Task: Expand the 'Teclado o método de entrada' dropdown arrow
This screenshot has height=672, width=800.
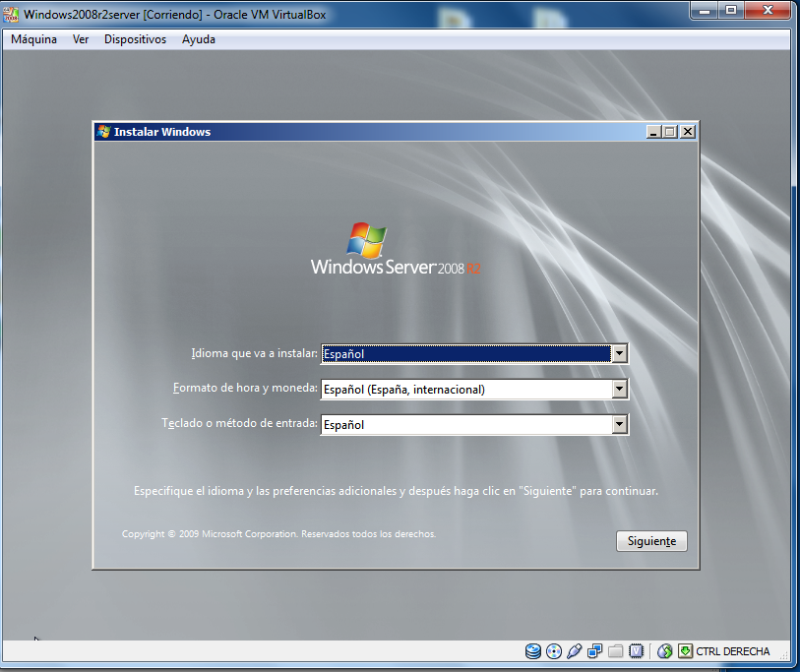Action: pos(619,425)
